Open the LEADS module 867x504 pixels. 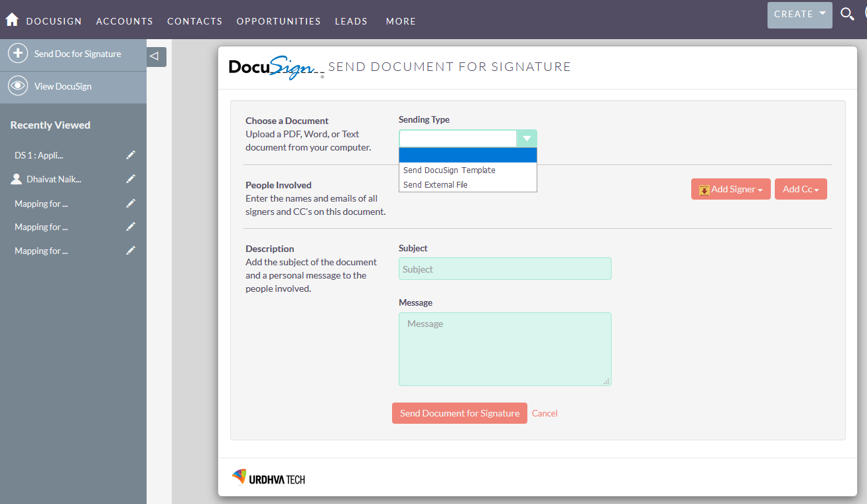click(352, 21)
